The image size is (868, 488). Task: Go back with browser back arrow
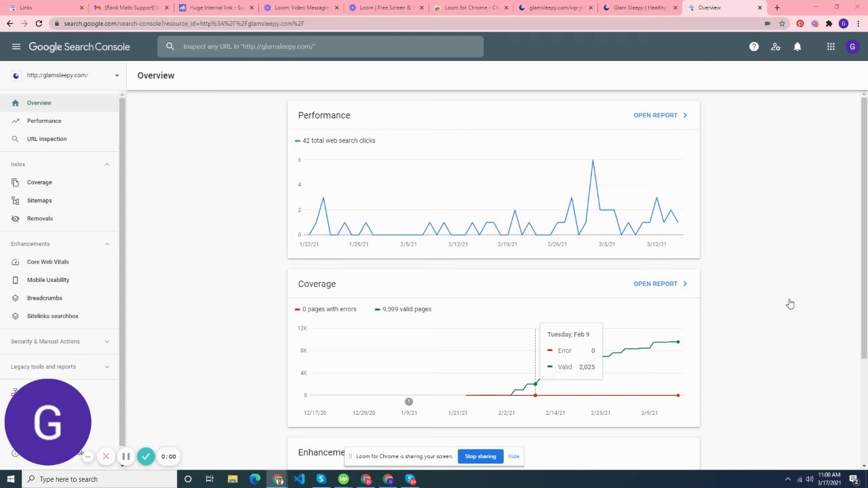[x=9, y=23]
